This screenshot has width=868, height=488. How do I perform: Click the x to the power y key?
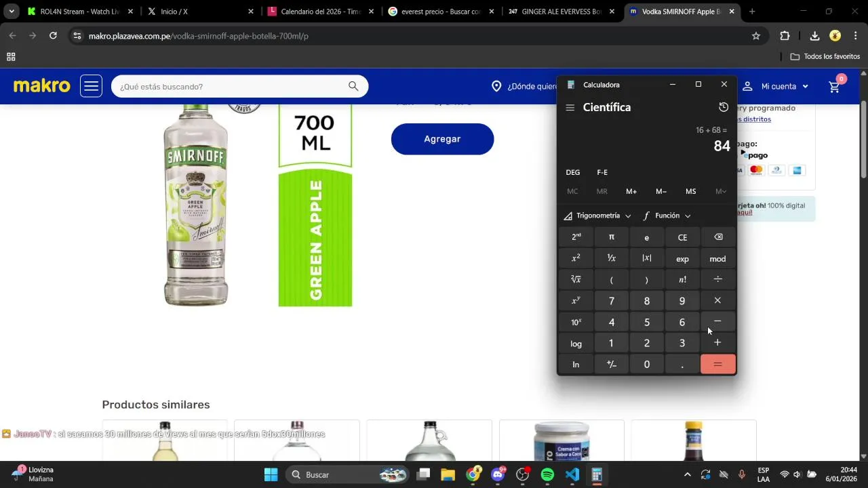[576, 301]
